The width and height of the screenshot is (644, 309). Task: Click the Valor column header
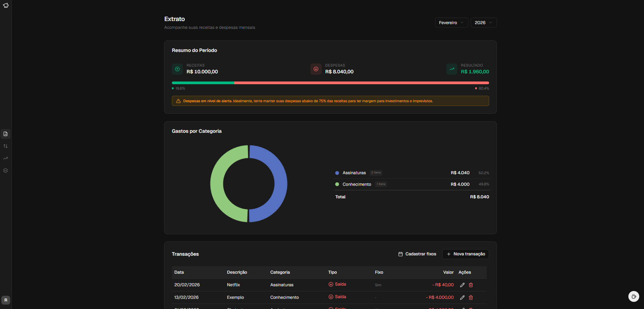pyautogui.click(x=448, y=272)
